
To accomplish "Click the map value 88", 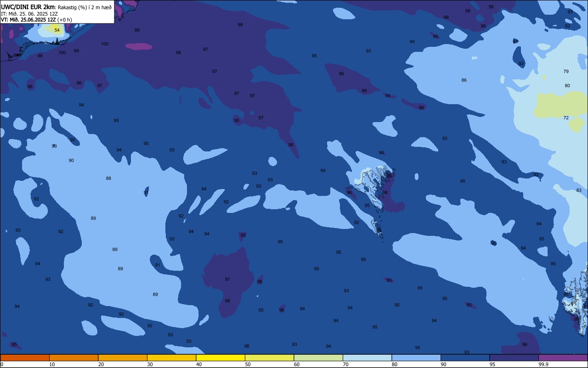I will [x=108, y=178].
